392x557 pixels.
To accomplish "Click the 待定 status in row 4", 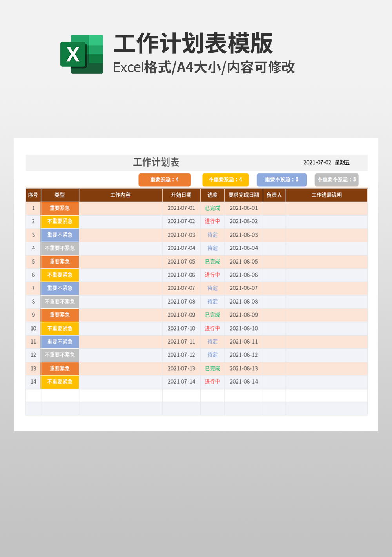I will [x=212, y=248].
